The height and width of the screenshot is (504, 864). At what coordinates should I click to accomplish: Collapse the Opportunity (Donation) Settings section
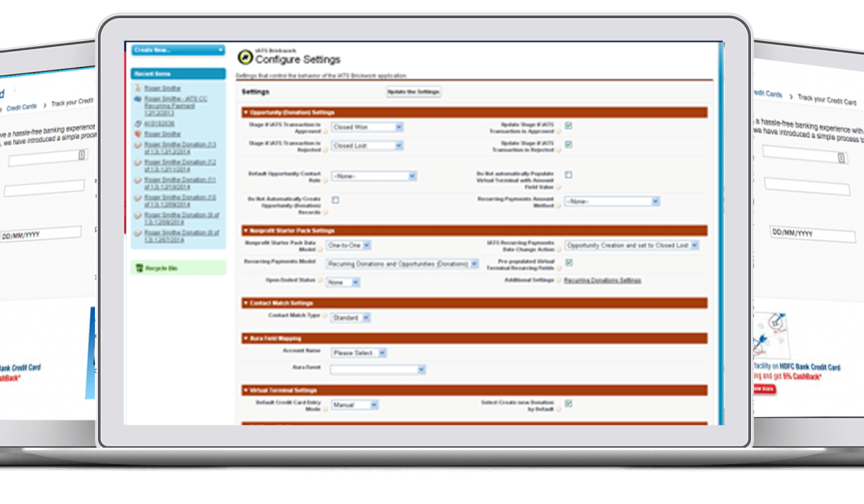point(246,112)
